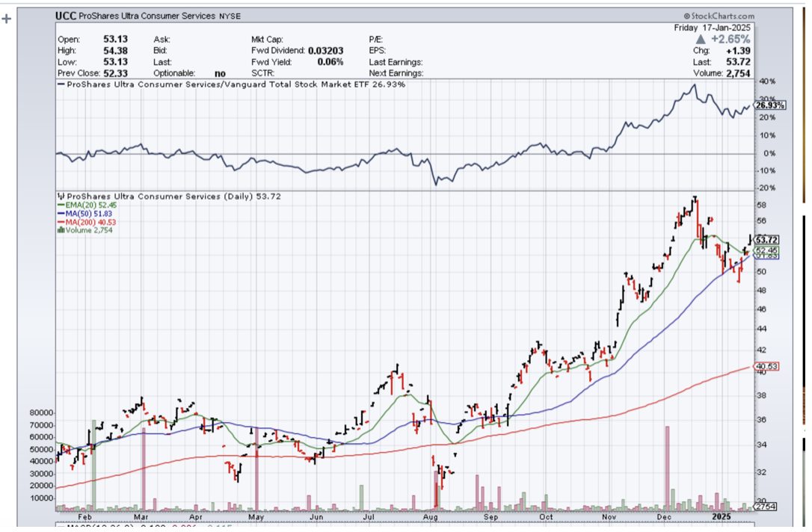
Task: Click the candlestick icon beside Daily chart title
Action: coord(61,197)
